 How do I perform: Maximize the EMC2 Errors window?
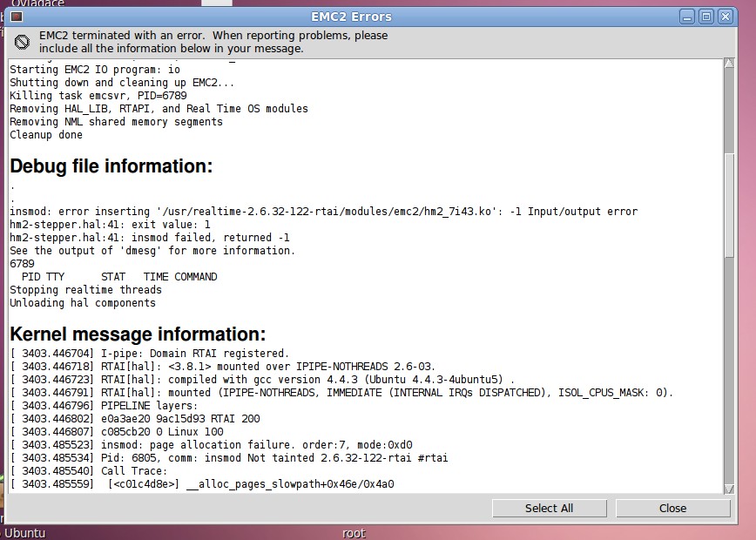tap(706, 17)
